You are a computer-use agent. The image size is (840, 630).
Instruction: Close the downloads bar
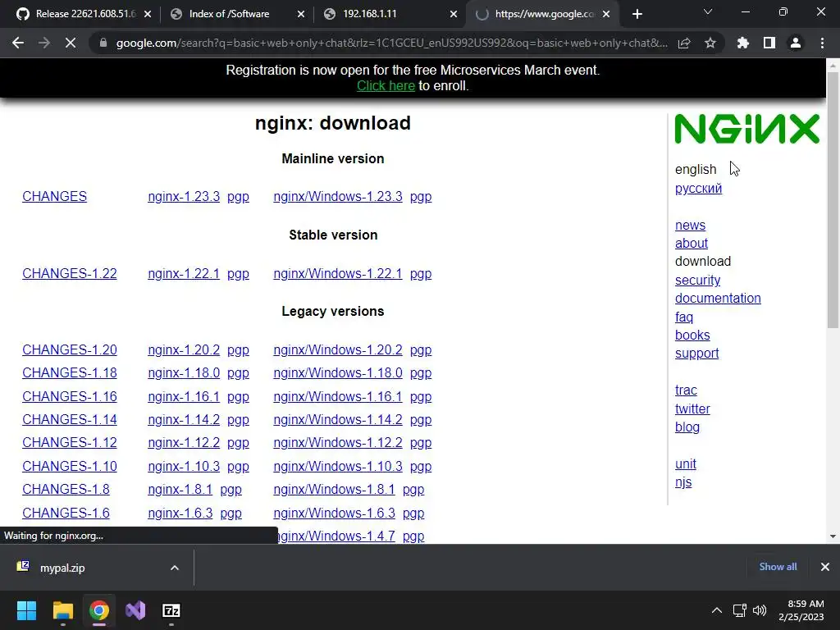[825, 567]
